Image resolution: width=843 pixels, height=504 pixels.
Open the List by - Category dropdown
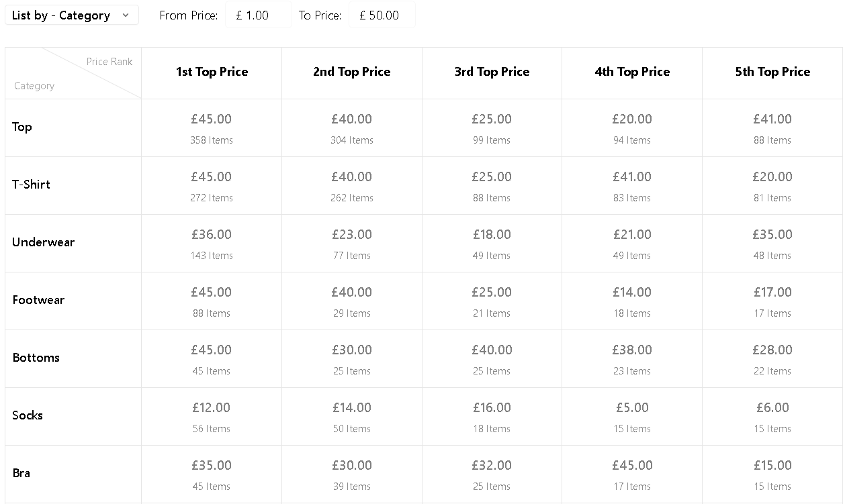pos(72,15)
